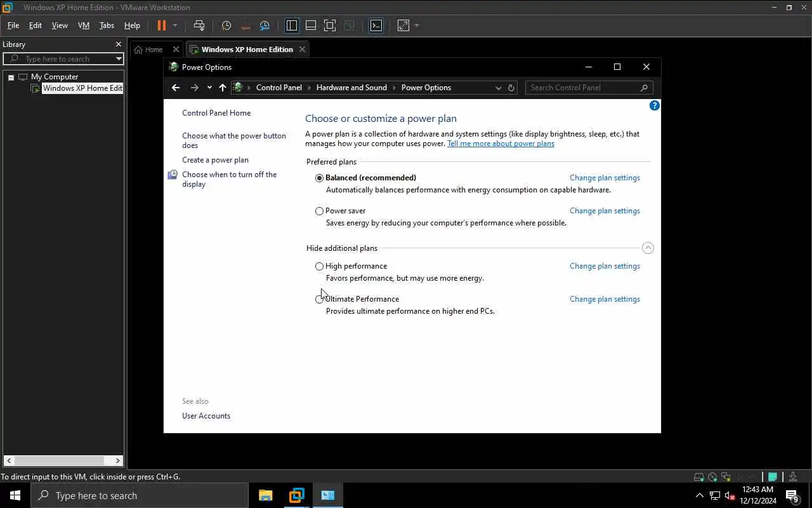Open User Accounts under See also
This screenshot has width=812, height=508.
206,416
